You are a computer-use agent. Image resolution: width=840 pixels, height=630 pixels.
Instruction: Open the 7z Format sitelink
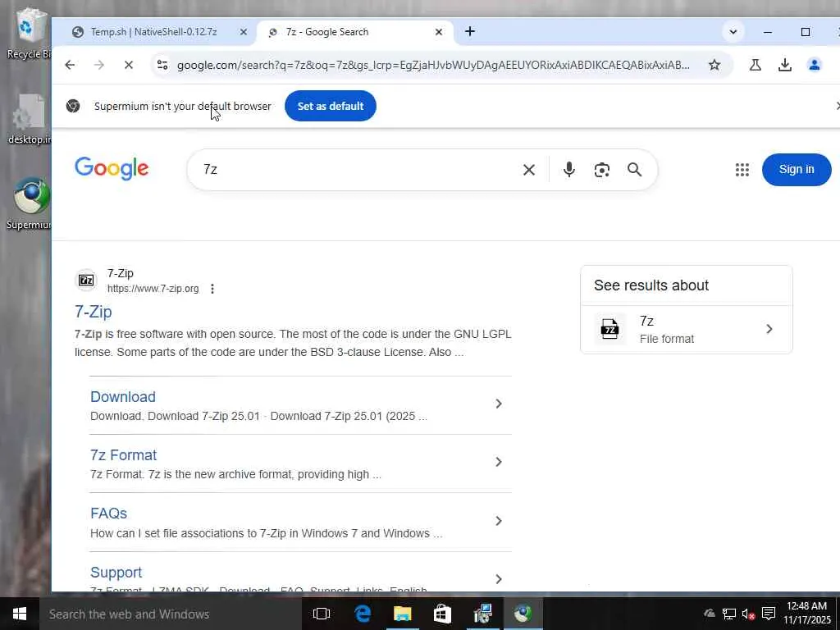tap(123, 455)
